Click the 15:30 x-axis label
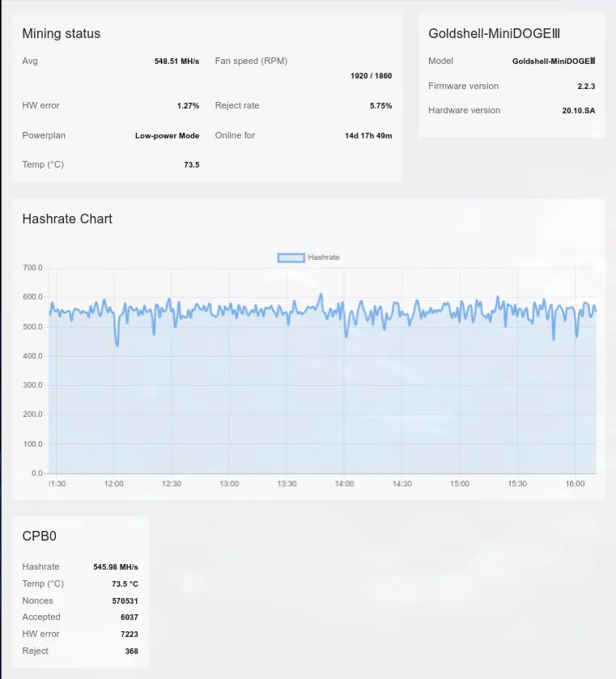This screenshot has height=679, width=616. tap(517, 484)
